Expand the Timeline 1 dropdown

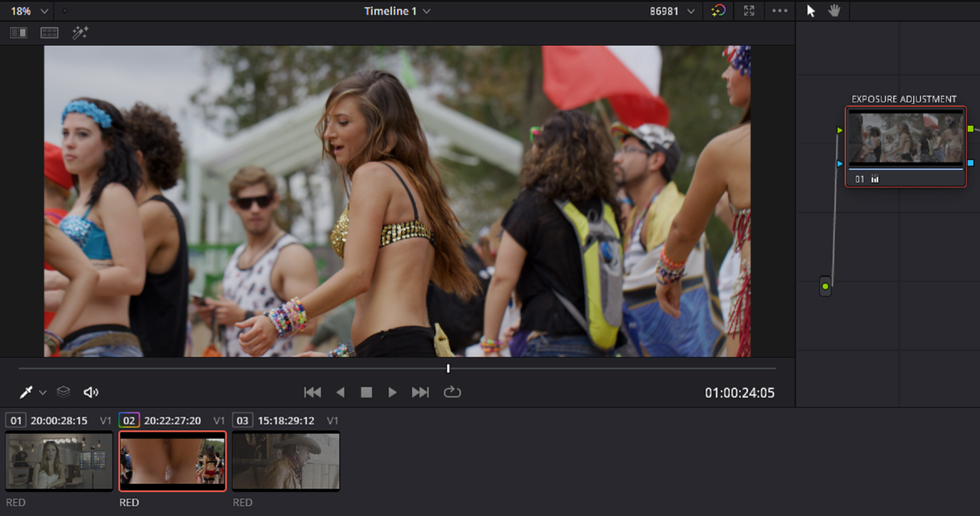pyautogui.click(x=397, y=11)
